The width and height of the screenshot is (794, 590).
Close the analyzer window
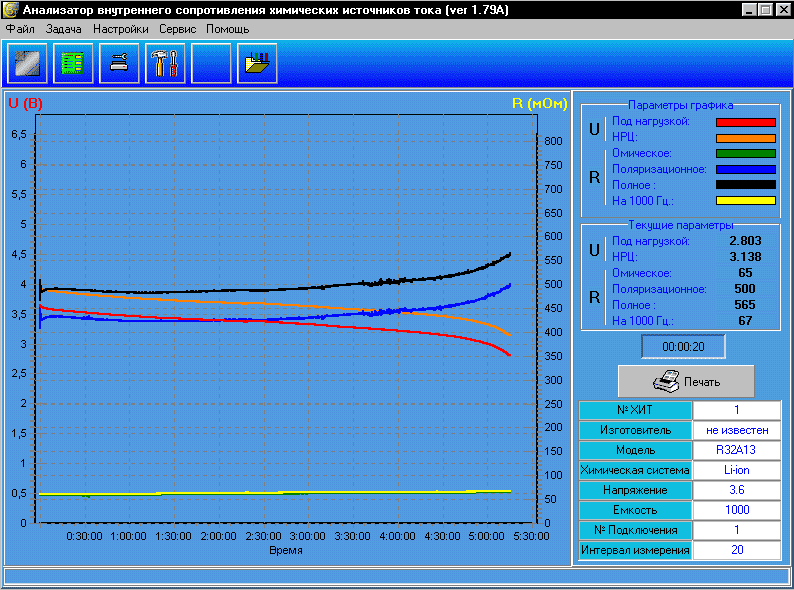(x=783, y=10)
